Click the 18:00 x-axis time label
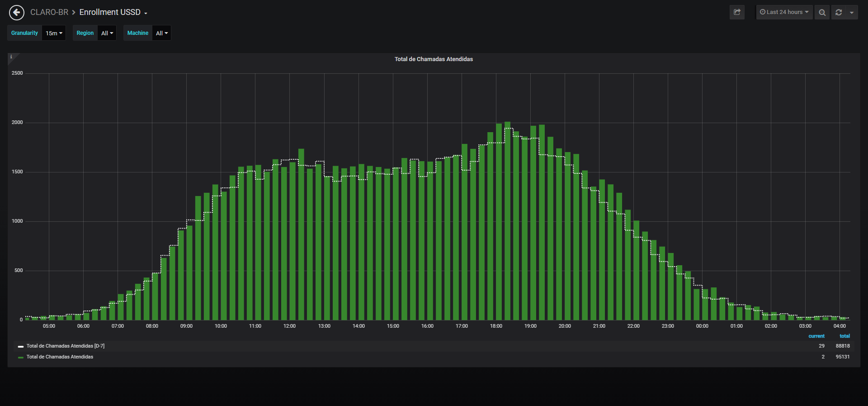 tap(496, 326)
